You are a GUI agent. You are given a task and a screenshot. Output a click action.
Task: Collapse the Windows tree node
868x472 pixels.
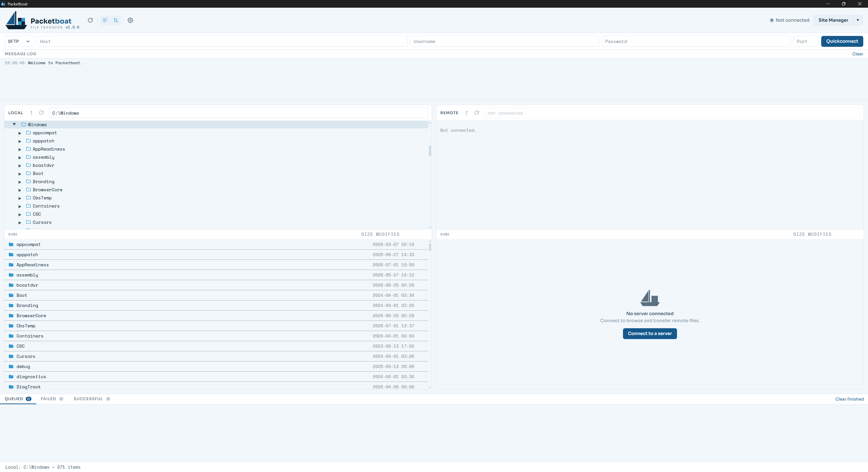(x=14, y=124)
